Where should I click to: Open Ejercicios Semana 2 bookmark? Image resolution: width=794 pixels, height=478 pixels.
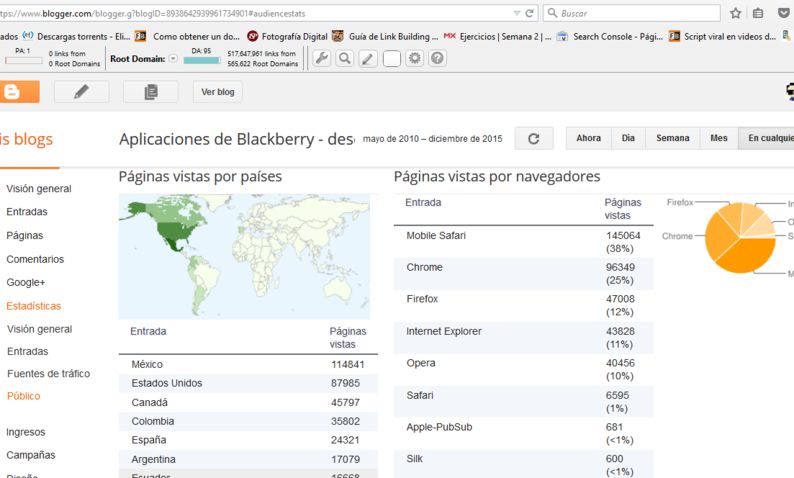(x=498, y=36)
